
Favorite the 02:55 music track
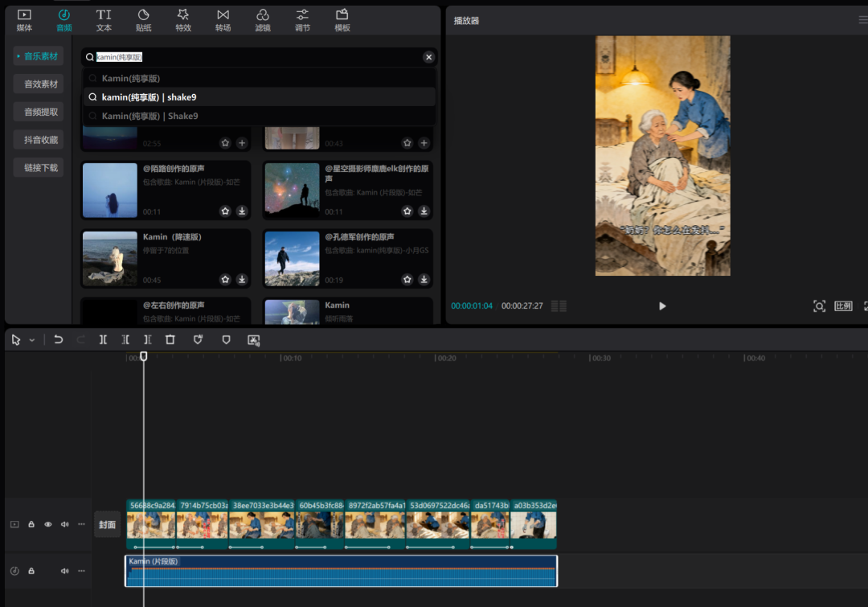coord(225,143)
